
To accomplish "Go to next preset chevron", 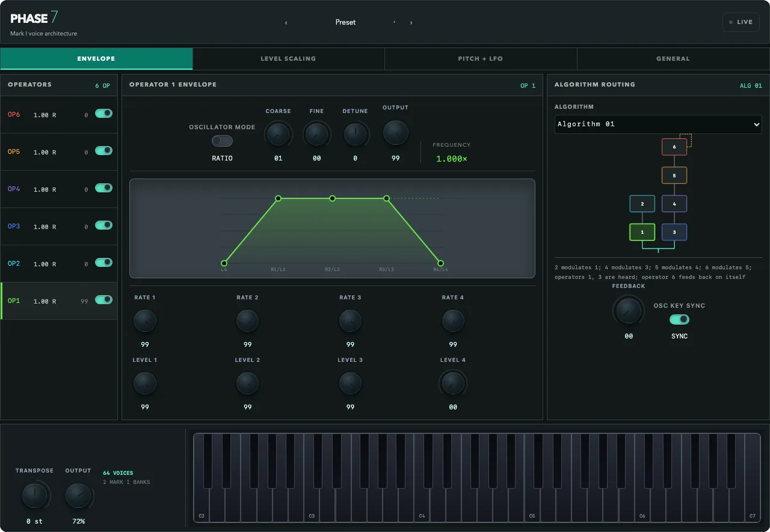I will pos(411,23).
